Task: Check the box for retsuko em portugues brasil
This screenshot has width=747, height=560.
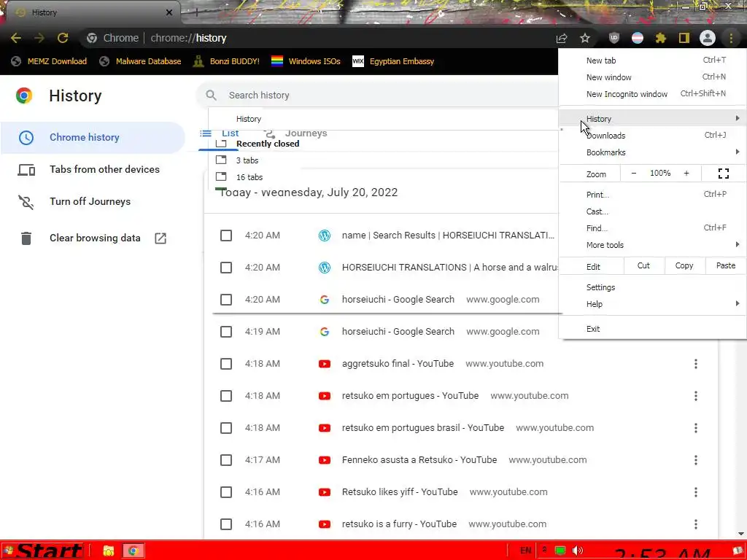Action: (x=226, y=428)
